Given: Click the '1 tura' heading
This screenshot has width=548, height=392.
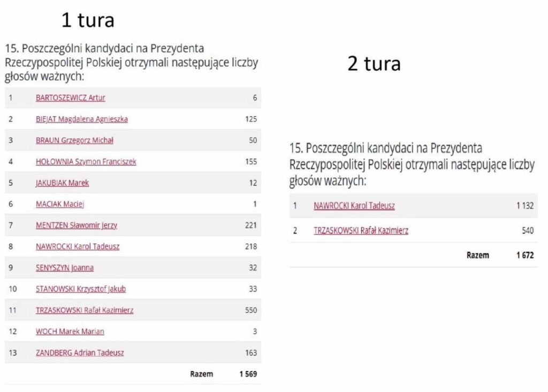Looking at the screenshot, I should pos(88,20).
